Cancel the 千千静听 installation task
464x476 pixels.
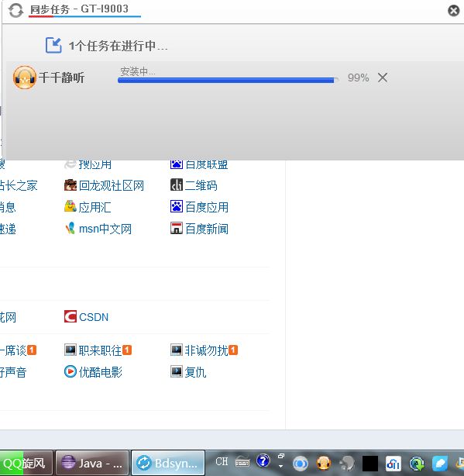pyautogui.click(x=383, y=78)
